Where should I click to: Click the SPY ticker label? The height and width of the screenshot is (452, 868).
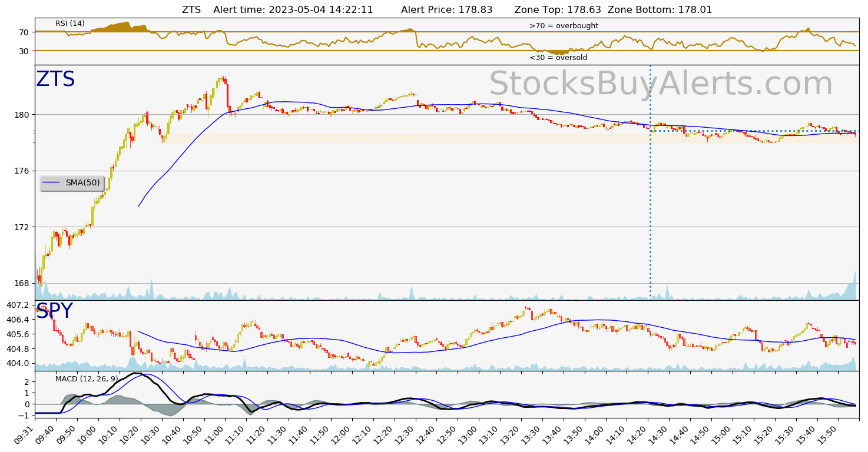pyautogui.click(x=54, y=311)
